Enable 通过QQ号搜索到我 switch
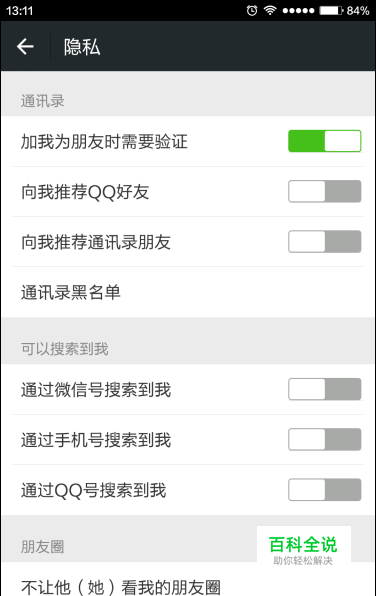Screen dimensions: 376x596 click(x=324, y=490)
